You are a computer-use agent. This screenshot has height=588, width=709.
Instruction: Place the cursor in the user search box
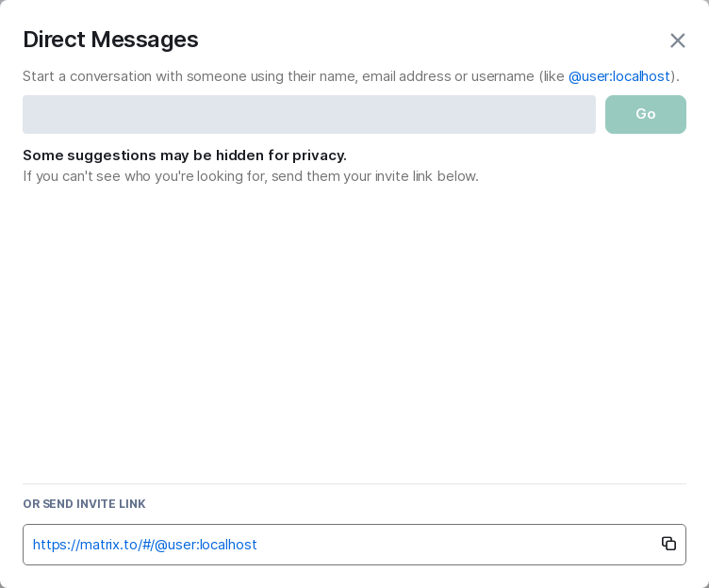pos(309,114)
